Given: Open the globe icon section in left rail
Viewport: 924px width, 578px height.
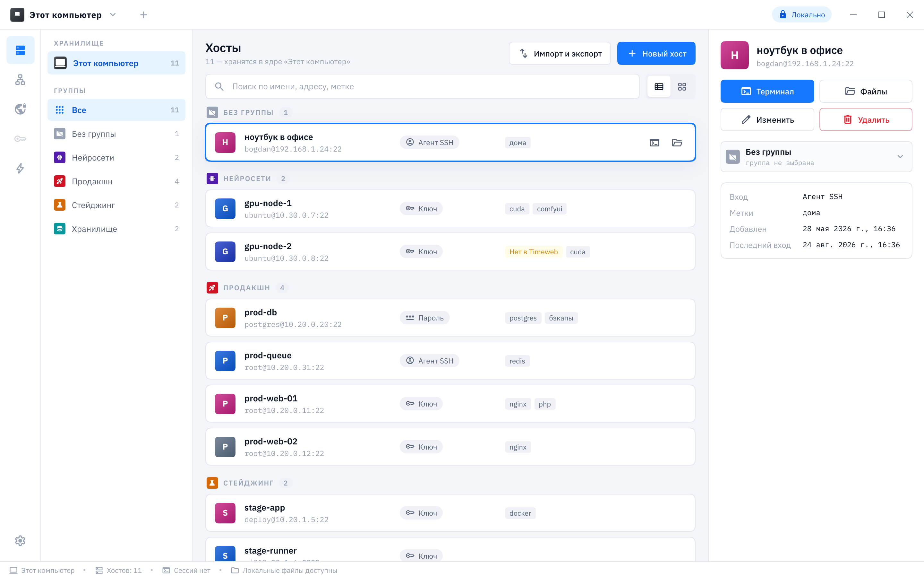Looking at the screenshot, I should click(20, 109).
